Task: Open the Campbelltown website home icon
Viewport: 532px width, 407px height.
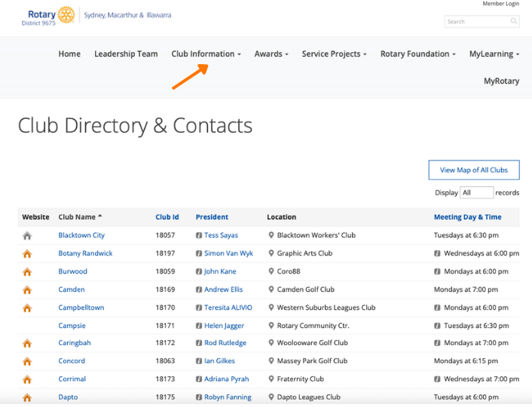Action: (27, 308)
